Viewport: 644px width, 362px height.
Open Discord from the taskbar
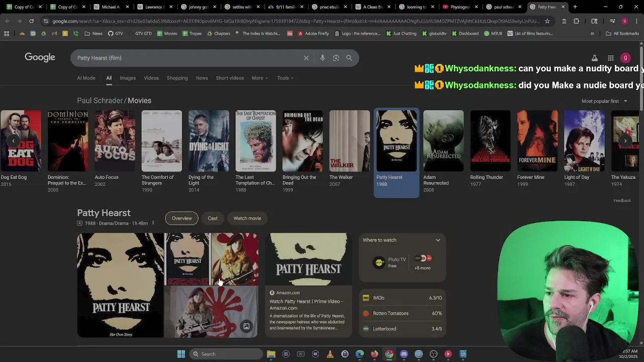coord(404,354)
